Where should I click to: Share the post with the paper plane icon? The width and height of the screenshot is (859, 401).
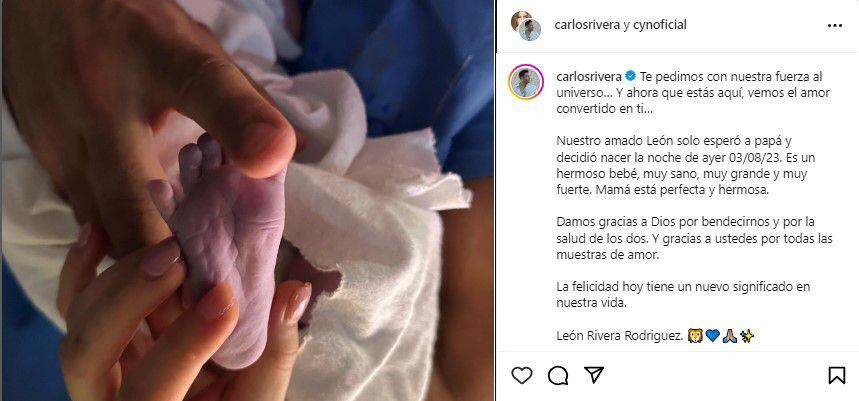pyautogui.click(x=594, y=375)
